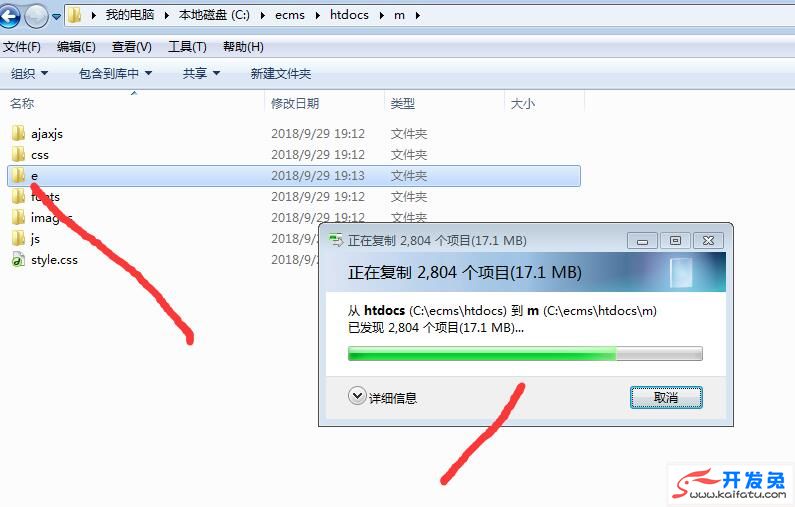The image size is (795, 507).
Task: Select the style.css file icon
Action: [x=18, y=260]
